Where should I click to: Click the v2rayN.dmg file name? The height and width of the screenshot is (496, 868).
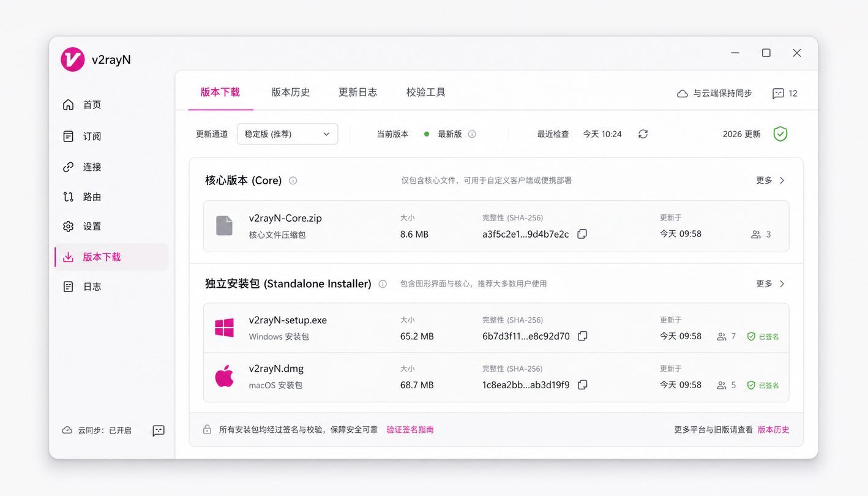276,369
